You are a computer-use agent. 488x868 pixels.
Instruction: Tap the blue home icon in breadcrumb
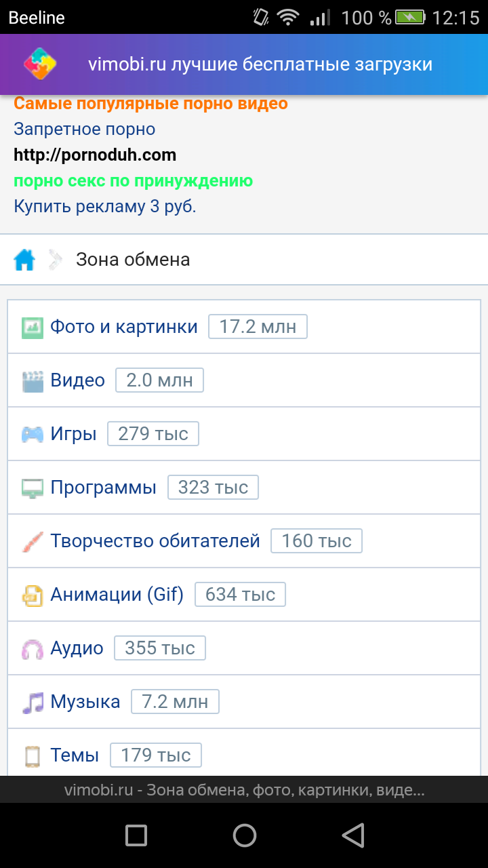click(x=24, y=260)
